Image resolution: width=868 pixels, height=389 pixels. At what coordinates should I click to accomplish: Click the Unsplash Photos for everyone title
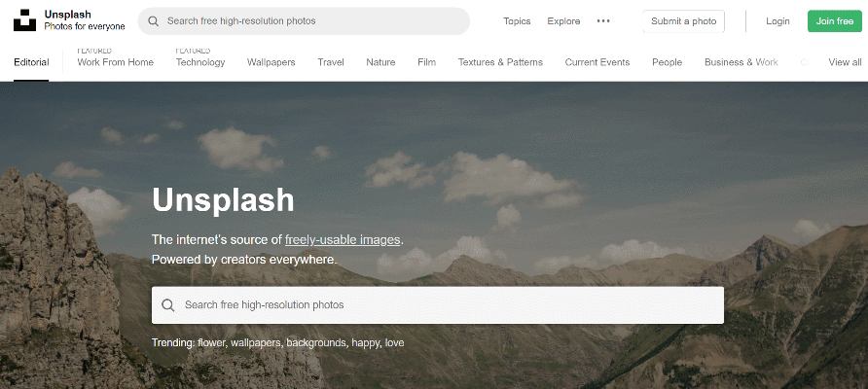(x=85, y=20)
